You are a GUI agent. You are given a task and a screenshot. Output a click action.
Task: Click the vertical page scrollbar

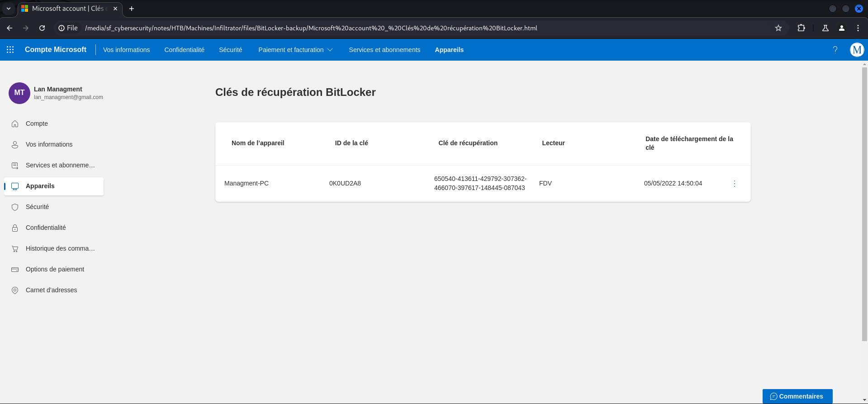[864, 204]
